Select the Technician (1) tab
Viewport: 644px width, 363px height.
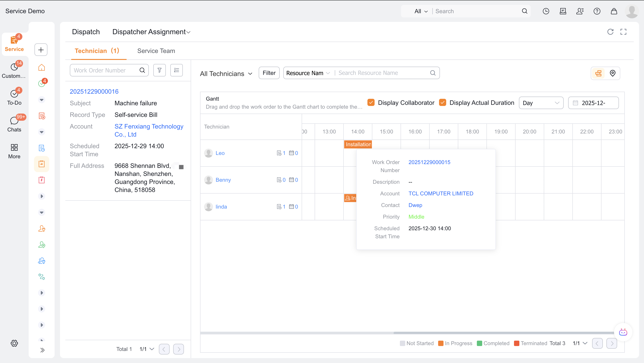pyautogui.click(x=97, y=51)
